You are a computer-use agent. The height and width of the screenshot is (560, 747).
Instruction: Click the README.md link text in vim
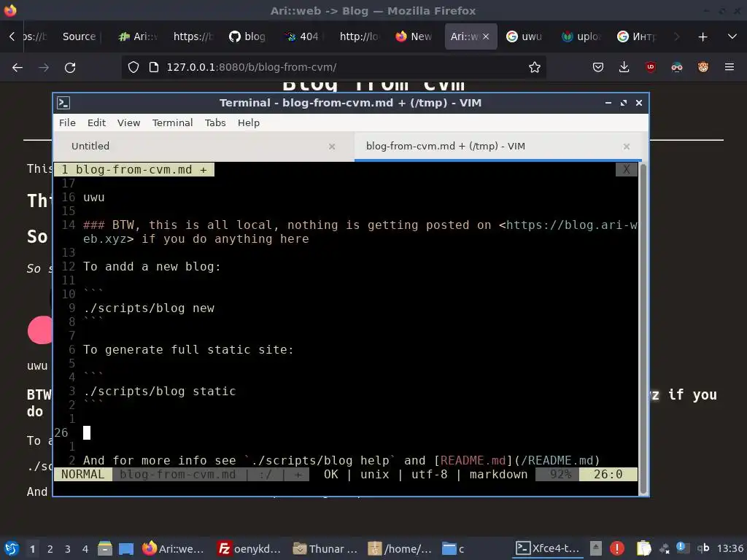pos(473,461)
